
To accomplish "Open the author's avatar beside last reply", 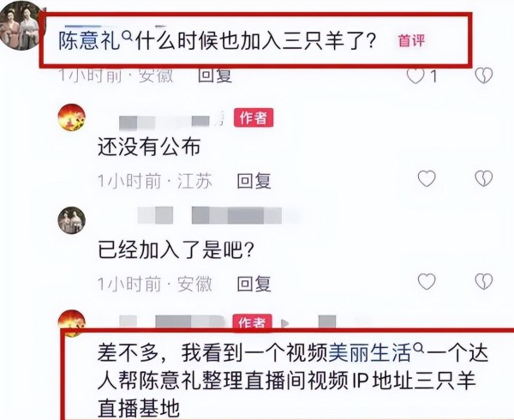I will 71,323.
